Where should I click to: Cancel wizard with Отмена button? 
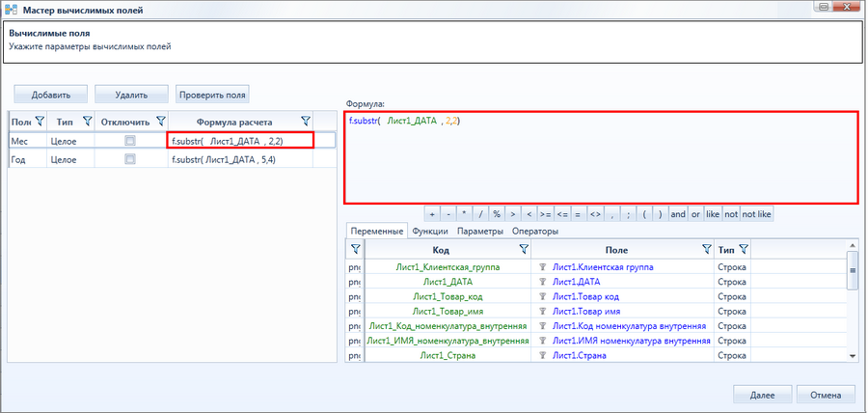click(x=826, y=396)
